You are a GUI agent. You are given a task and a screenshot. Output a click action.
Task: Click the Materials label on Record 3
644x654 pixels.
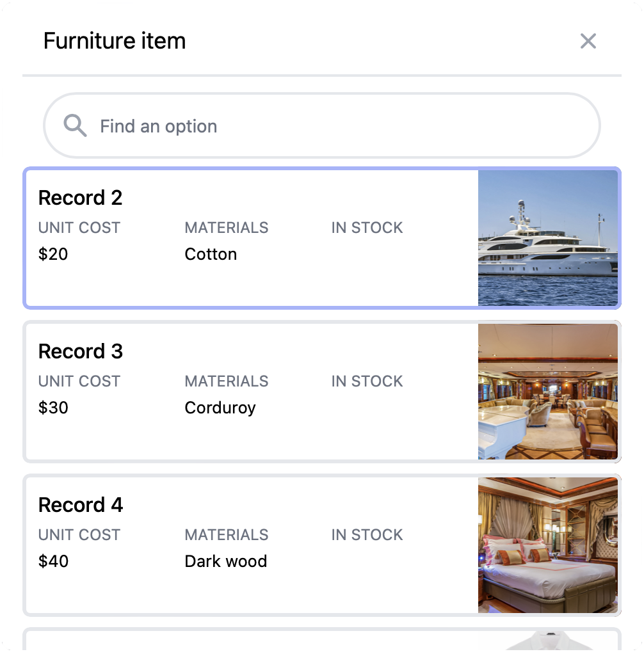coord(226,381)
